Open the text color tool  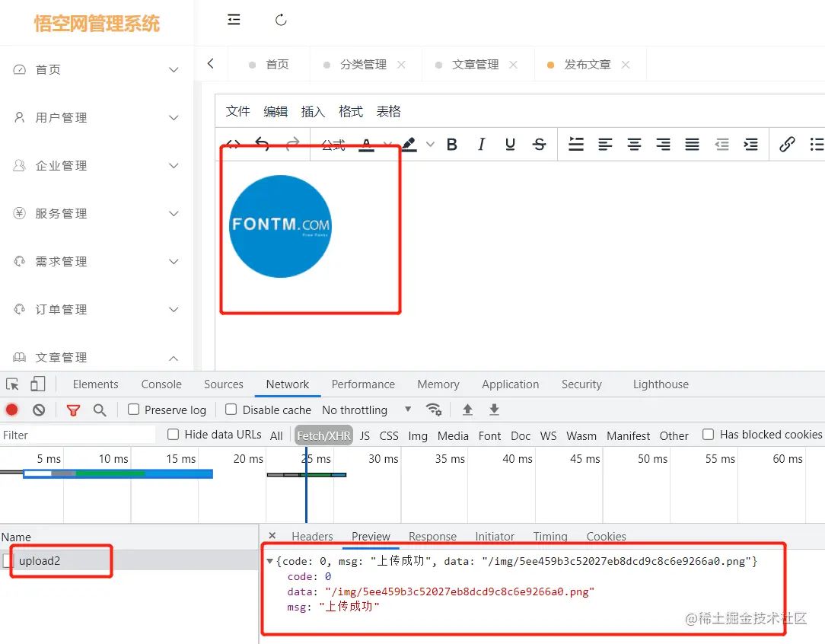pyautogui.click(x=366, y=144)
